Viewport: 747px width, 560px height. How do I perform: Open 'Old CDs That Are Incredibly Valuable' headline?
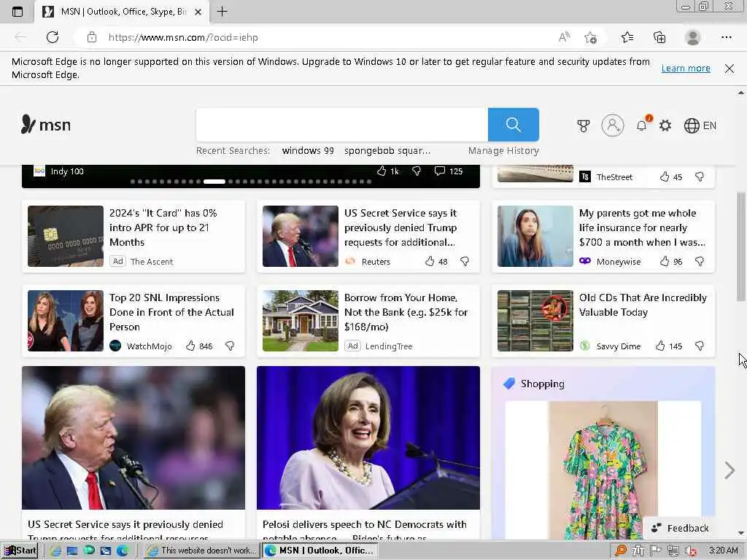tap(643, 305)
